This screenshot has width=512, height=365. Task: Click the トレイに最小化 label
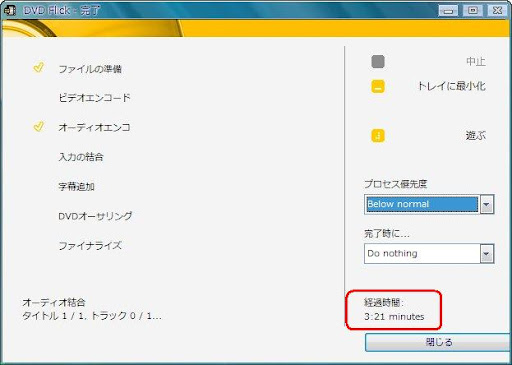point(451,86)
